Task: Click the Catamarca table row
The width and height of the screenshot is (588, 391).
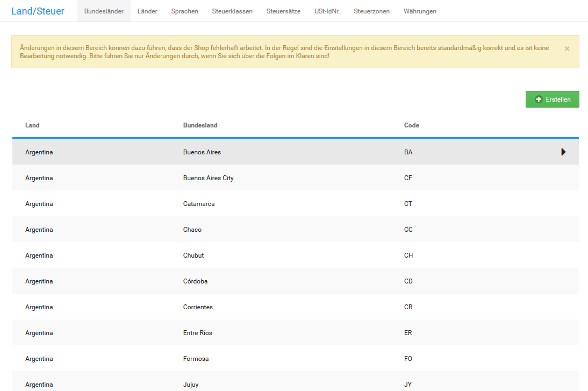Action: click(x=199, y=204)
